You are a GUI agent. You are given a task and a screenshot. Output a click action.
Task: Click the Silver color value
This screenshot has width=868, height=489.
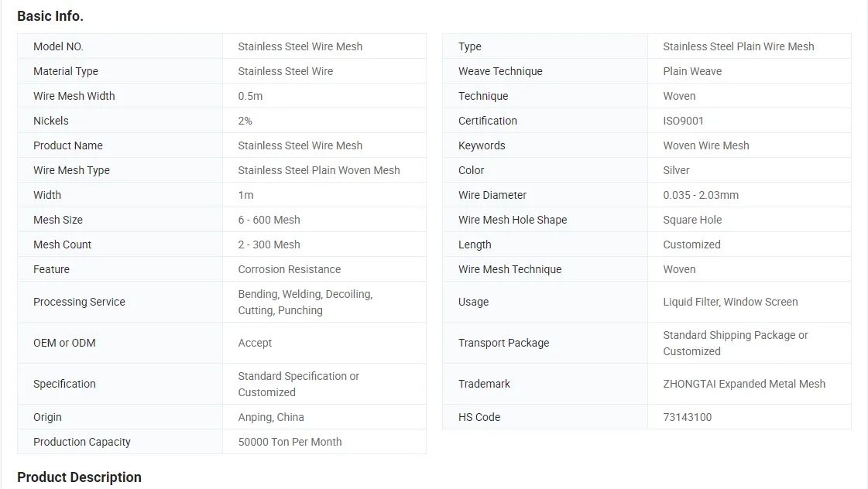point(676,170)
